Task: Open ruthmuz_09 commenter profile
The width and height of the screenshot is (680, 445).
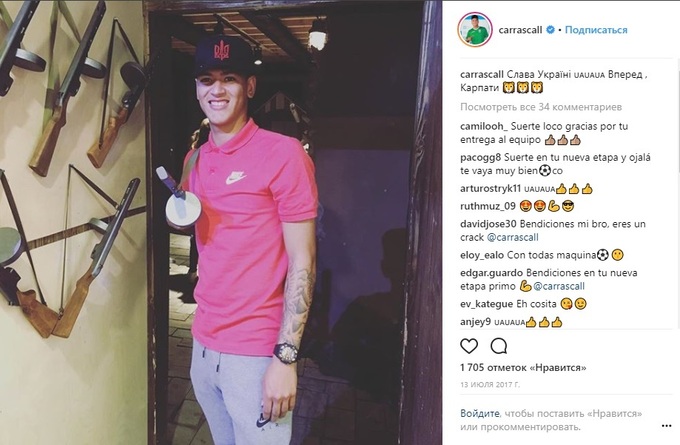Action: pyautogui.click(x=488, y=206)
